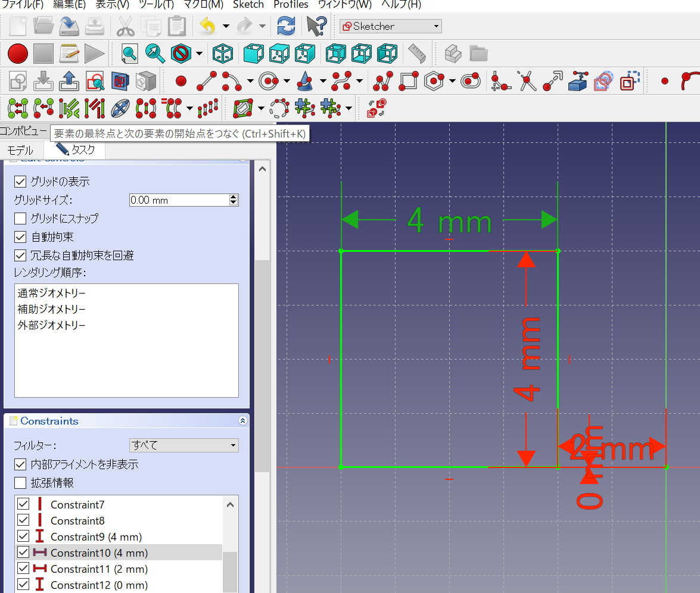700x593 pixels.
Task: Enable the 拡張情報 checkbox
Action: tap(20, 483)
